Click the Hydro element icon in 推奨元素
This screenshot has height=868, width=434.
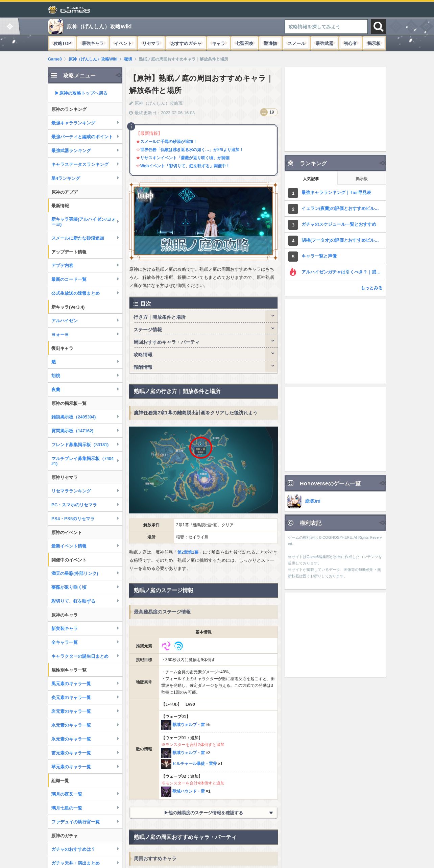tap(178, 646)
